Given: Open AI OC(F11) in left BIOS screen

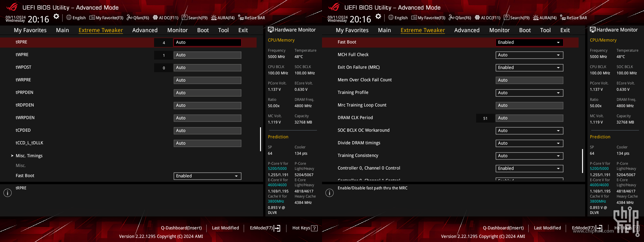Looking at the screenshot, I should point(165,18).
